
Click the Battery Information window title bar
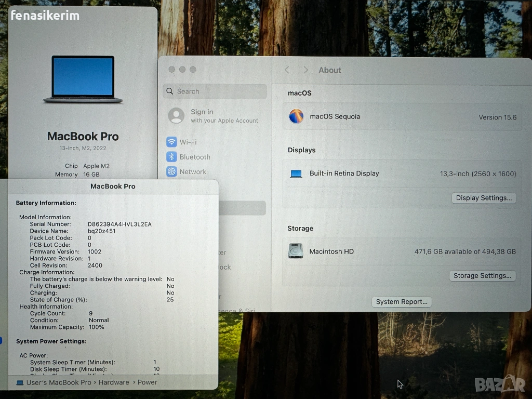[x=113, y=186]
